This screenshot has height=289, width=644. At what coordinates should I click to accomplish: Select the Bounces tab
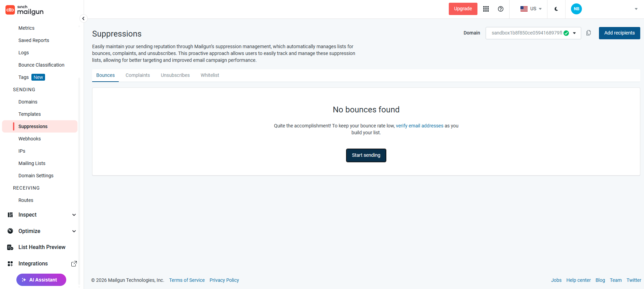point(105,75)
